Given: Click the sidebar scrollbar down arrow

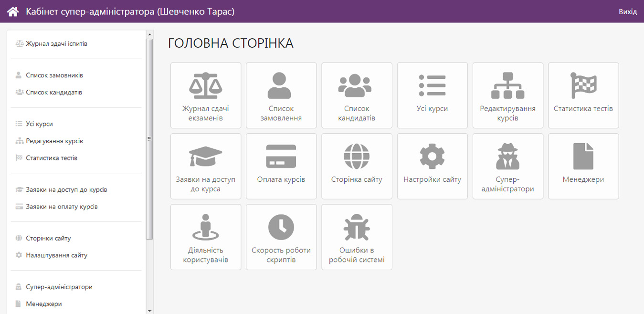Looking at the screenshot, I should [149, 311].
